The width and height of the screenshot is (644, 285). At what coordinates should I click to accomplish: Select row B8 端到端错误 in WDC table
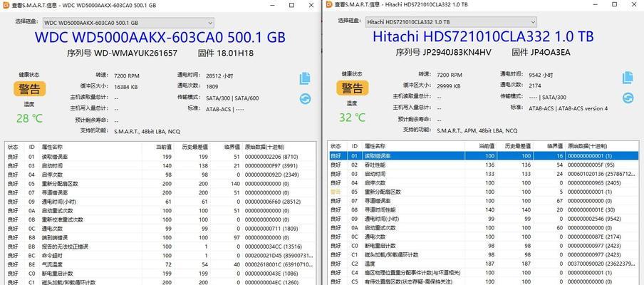click(x=160, y=238)
